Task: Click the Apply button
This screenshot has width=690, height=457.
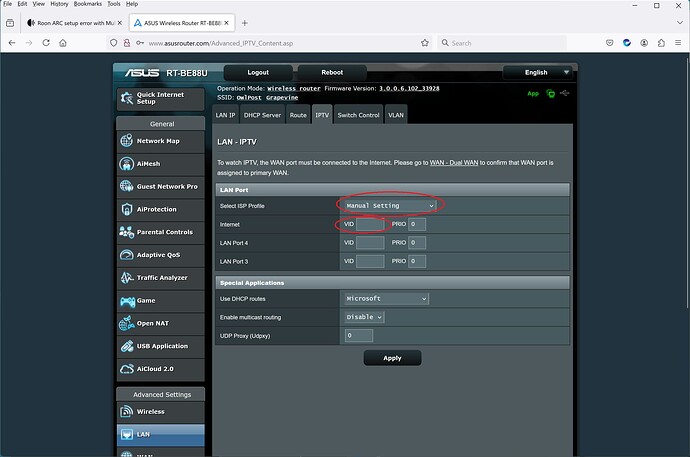Action: click(392, 358)
